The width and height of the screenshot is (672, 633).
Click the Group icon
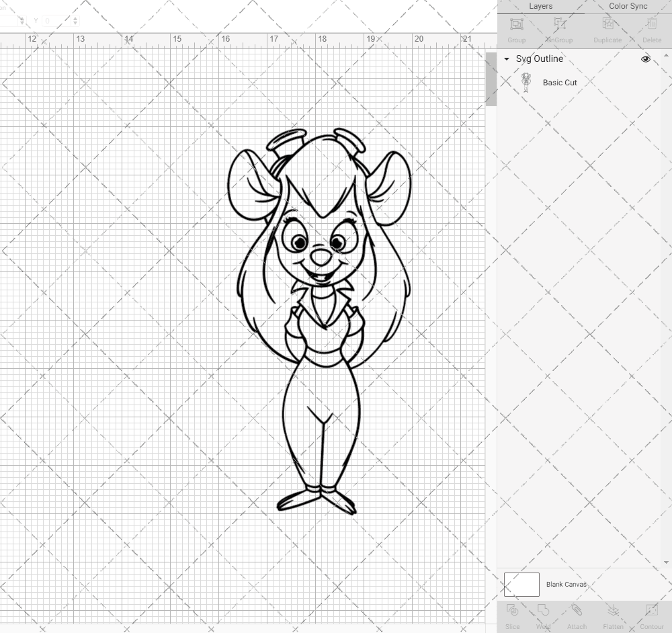pos(516,24)
